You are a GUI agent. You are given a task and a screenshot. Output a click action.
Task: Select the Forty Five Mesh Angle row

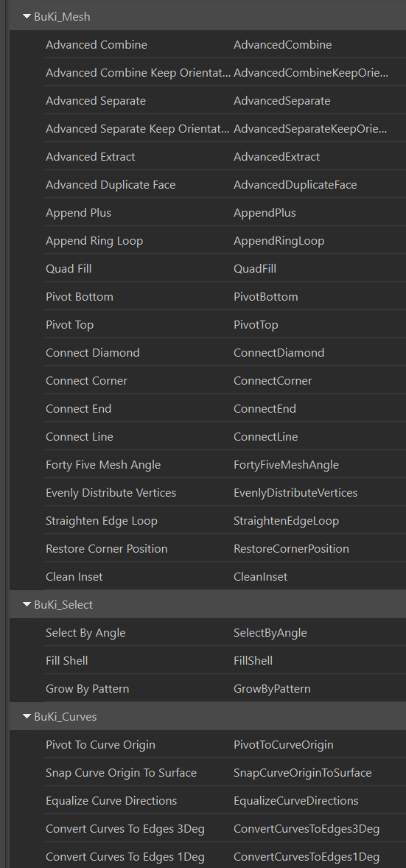103,464
